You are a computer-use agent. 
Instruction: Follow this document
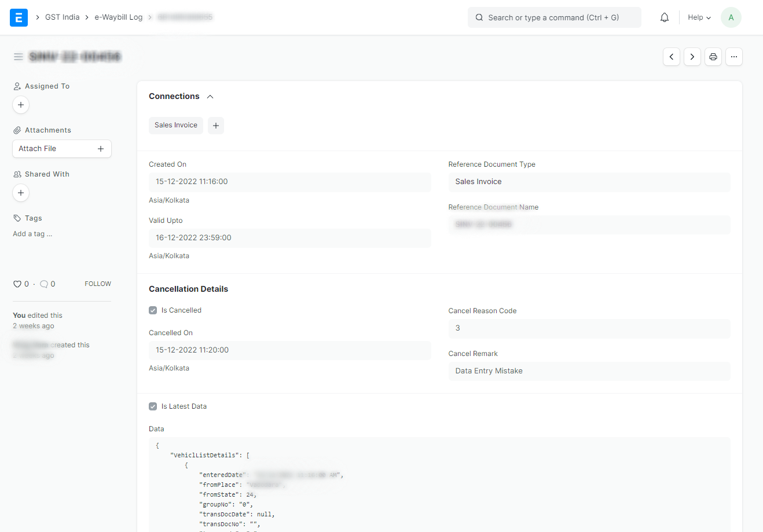[x=98, y=284]
